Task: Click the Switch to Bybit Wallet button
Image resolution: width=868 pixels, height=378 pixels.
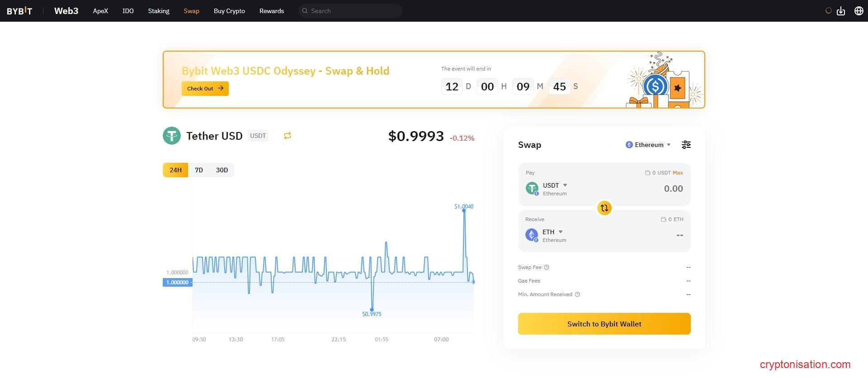Action: pyautogui.click(x=604, y=324)
